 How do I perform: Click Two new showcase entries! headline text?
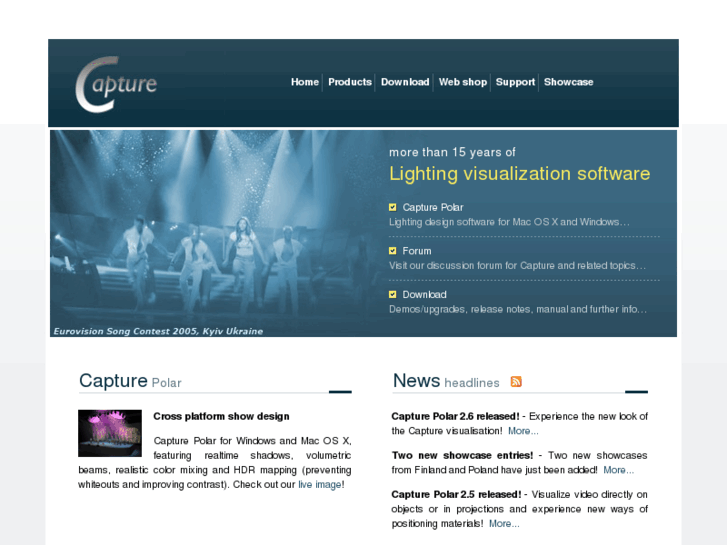point(462,455)
